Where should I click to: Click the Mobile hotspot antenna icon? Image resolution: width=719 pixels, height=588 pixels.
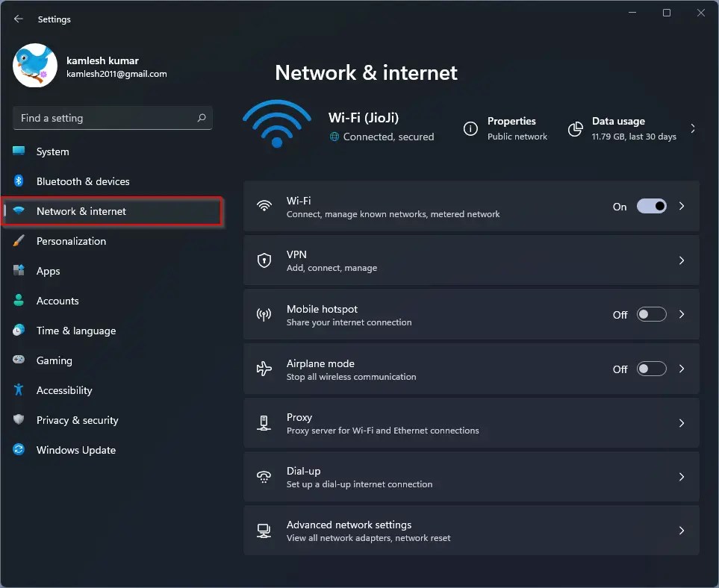[x=264, y=314]
